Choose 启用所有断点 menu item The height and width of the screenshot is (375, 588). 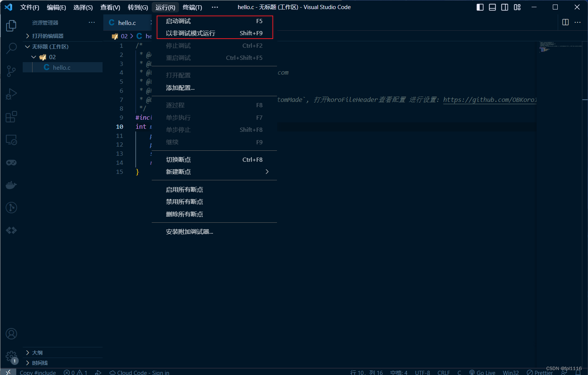click(214, 189)
